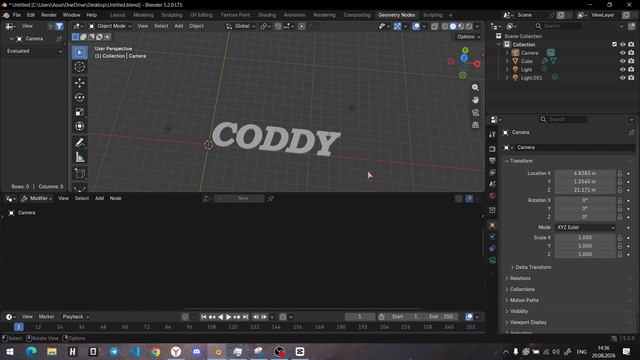Toggle the Location X lock icon
This screenshot has width=640, height=360.
coord(620,173)
